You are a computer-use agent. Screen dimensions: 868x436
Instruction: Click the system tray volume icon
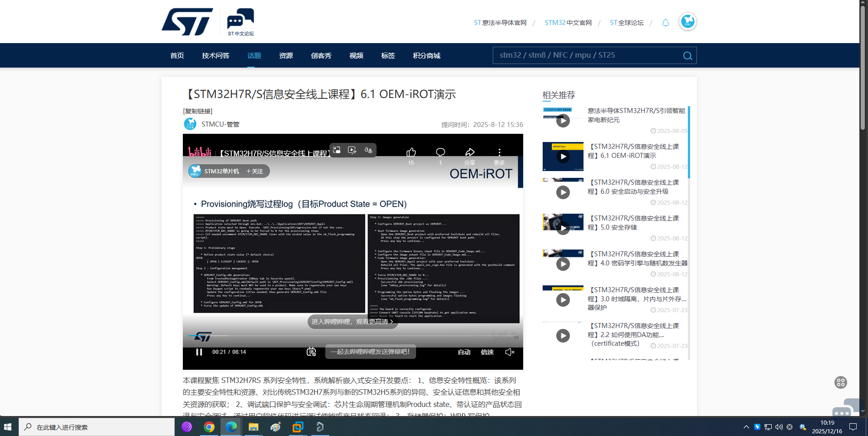pyautogui.click(x=779, y=427)
